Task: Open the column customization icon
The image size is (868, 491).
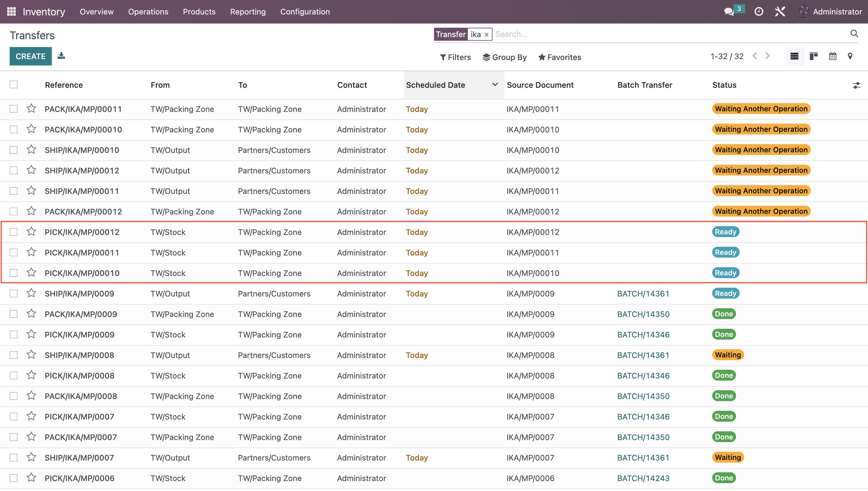Action: coord(857,85)
